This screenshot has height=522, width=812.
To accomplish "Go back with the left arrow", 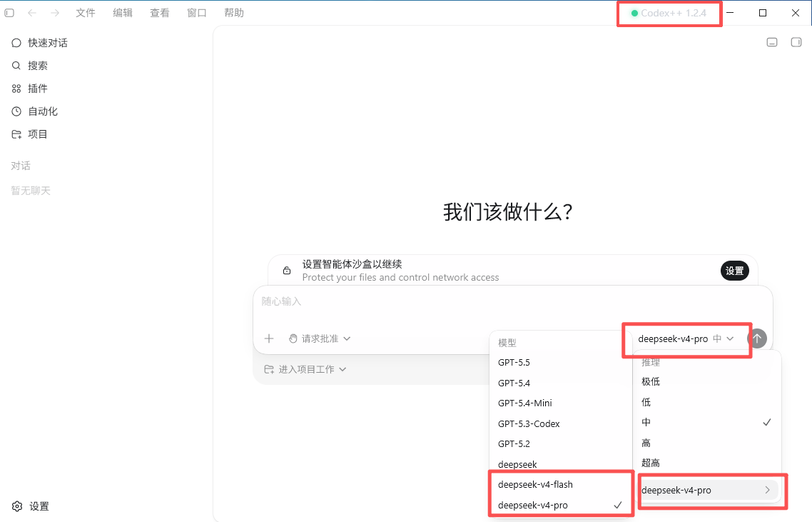I will point(32,13).
